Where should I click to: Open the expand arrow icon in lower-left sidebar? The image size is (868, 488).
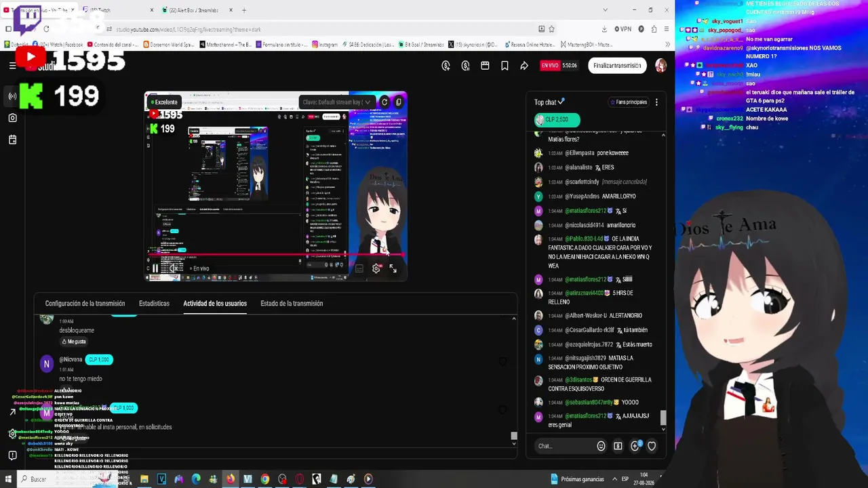12,412
